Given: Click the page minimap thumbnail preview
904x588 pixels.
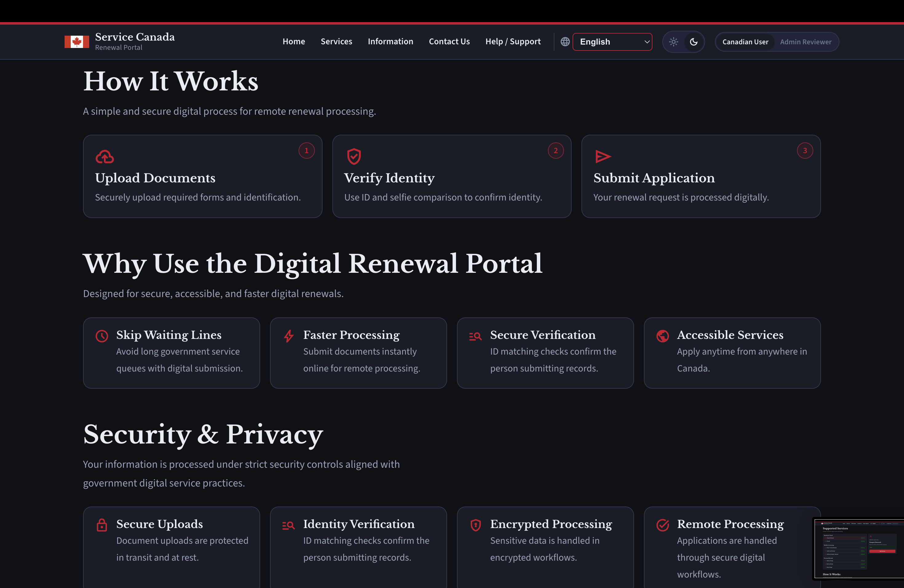Looking at the screenshot, I should pyautogui.click(x=858, y=549).
